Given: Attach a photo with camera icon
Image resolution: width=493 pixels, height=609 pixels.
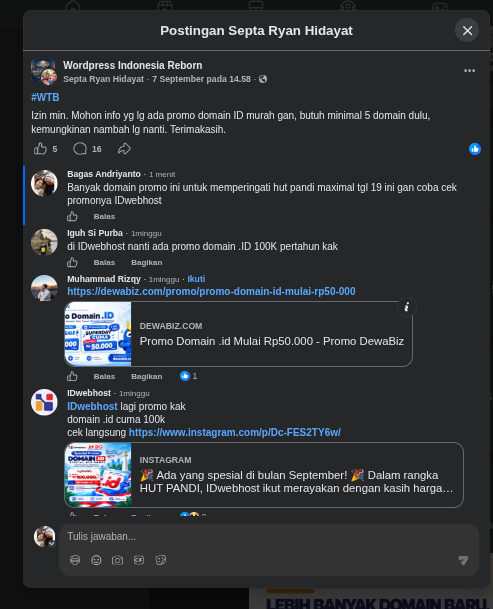Looking at the screenshot, I should (117, 560).
